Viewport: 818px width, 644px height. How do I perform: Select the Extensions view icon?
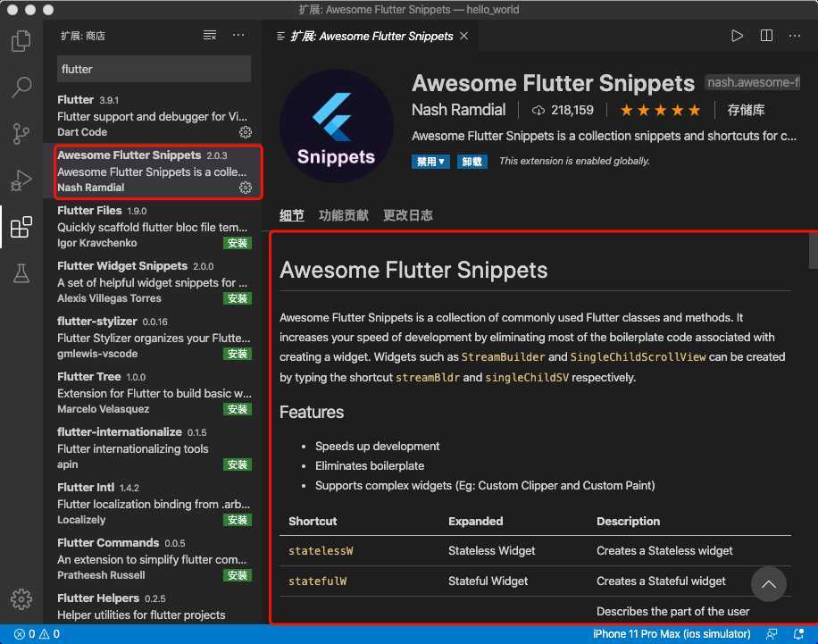pyautogui.click(x=21, y=227)
